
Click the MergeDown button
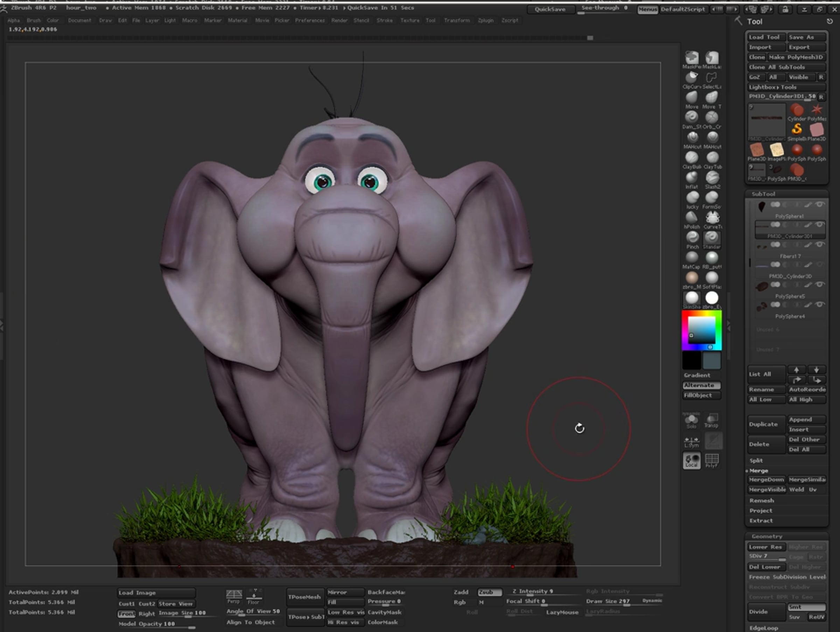pos(766,480)
